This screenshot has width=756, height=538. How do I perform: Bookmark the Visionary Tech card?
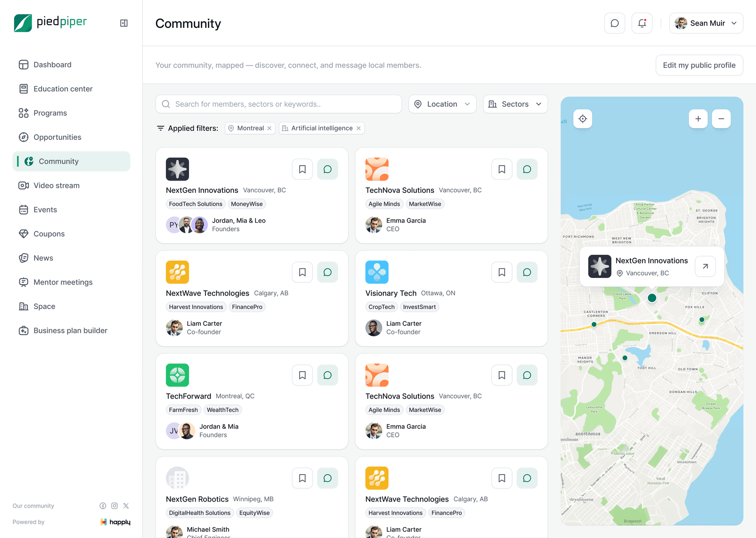[x=502, y=272]
